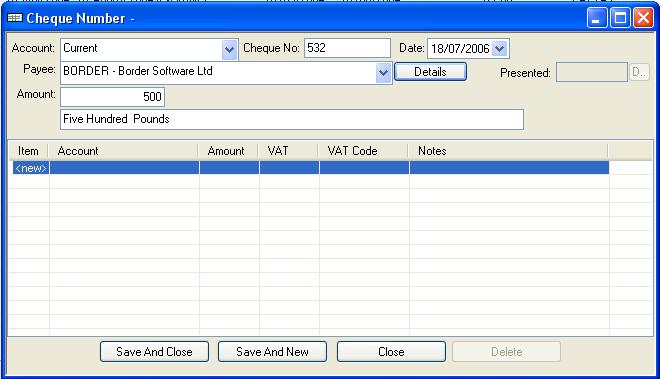Click the Cheque No field showing 532

[347, 48]
